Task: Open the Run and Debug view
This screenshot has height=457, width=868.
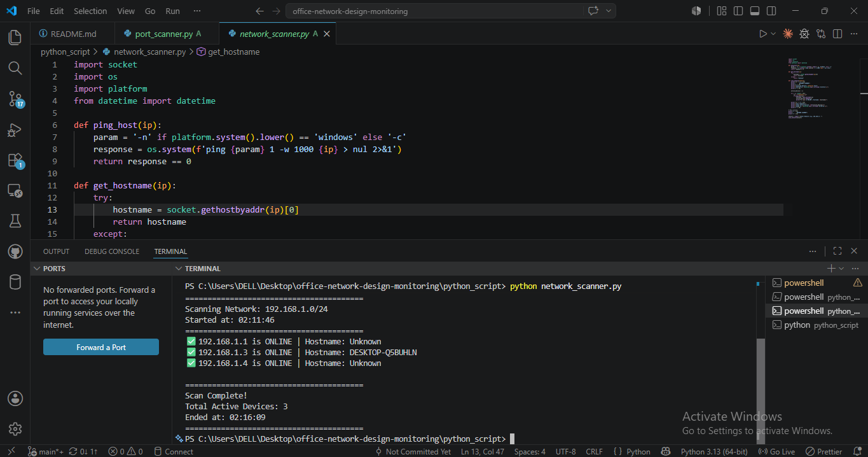Action: (15, 130)
